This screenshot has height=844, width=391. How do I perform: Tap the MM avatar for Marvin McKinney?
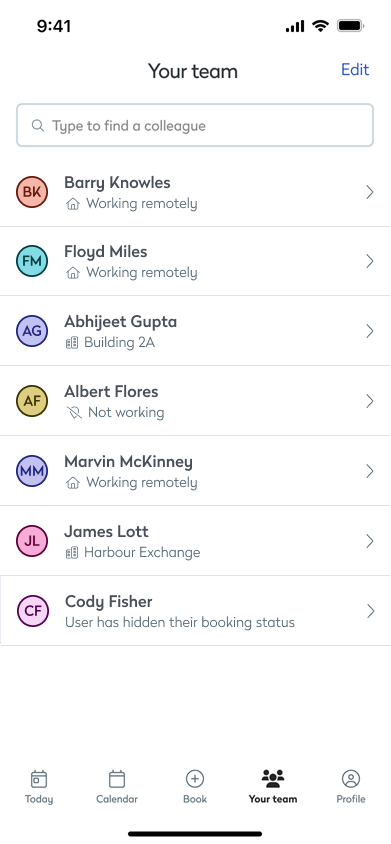[x=32, y=471]
